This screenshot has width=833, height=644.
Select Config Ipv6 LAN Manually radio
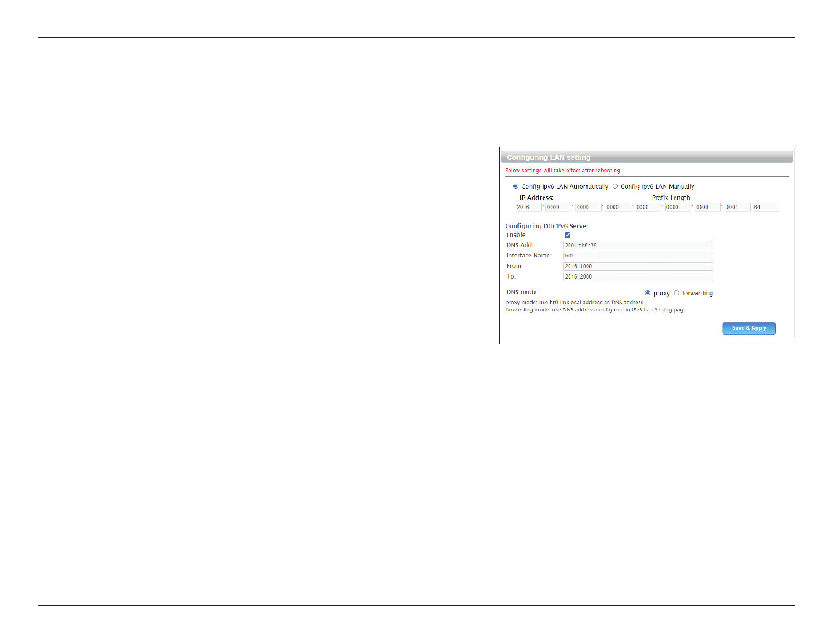click(x=615, y=186)
